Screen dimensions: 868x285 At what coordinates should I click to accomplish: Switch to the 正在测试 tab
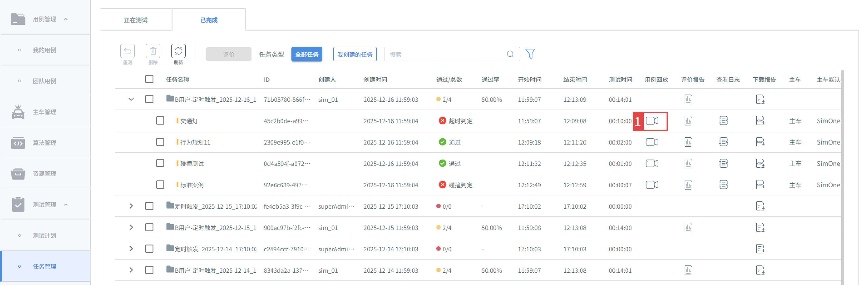click(136, 20)
